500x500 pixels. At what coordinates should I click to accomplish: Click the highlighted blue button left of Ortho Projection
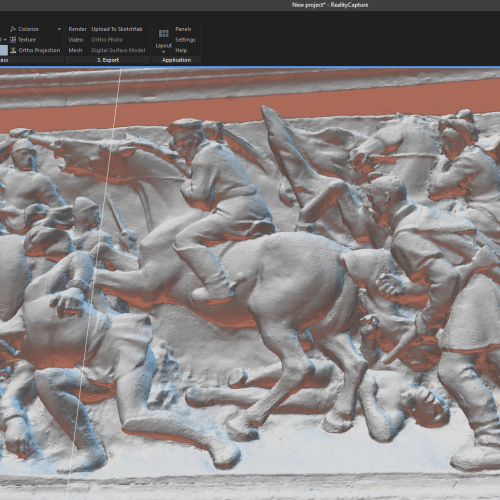point(4,50)
